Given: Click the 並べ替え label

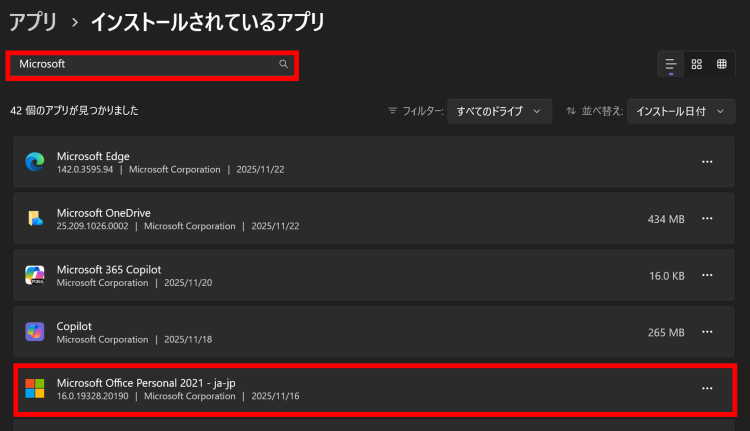Looking at the screenshot, I should point(602,111).
